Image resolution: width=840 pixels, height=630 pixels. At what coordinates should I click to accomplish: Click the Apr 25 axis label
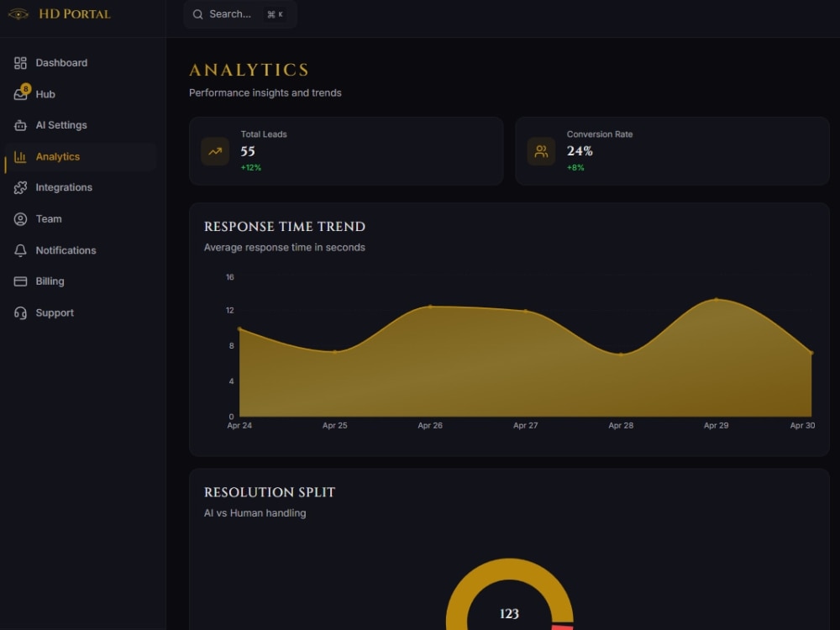click(x=335, y=425)
